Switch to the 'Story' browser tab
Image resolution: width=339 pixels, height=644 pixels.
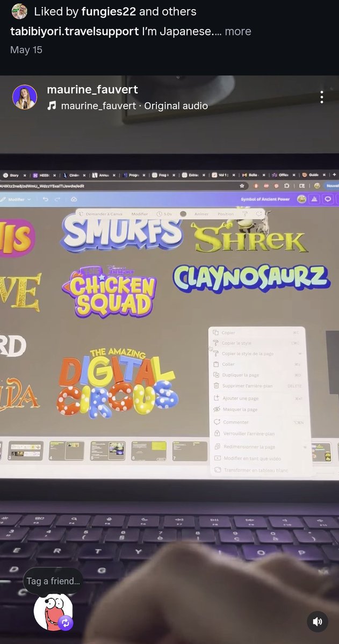[15, 175]
